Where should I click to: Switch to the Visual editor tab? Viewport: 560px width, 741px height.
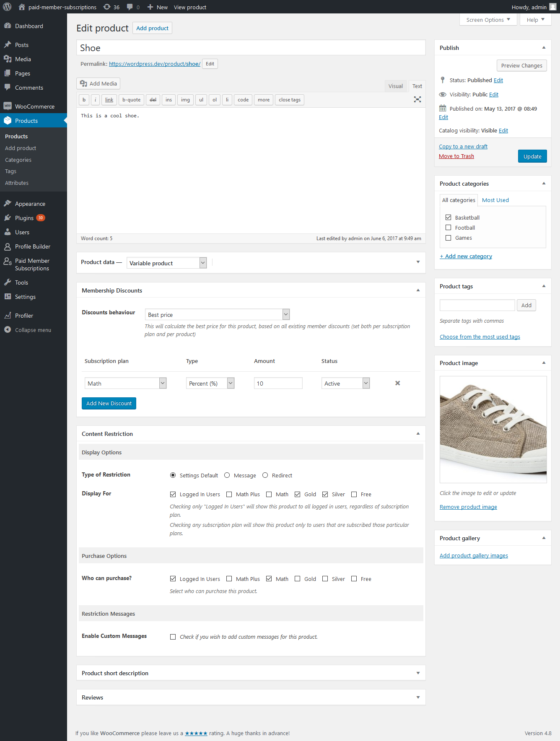395,86
